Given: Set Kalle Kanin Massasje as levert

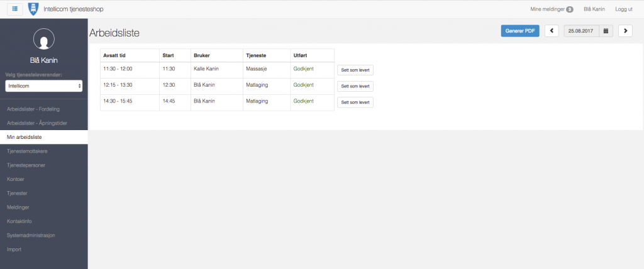Looking at the screenshot, I should tap(355, 70).
